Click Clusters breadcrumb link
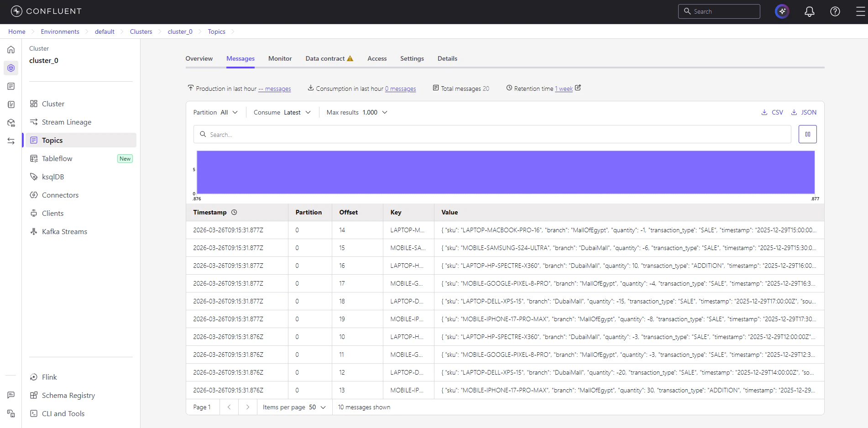868x428 pixels. coord(141,31)
